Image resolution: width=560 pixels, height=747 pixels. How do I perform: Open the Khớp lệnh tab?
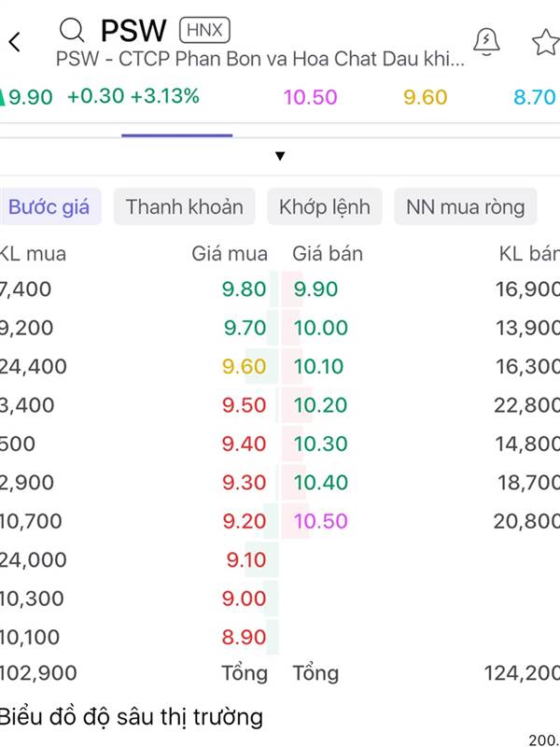point(324,206)
